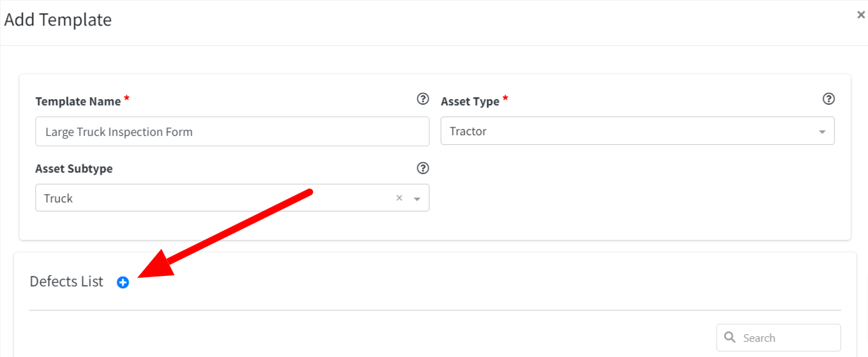Click into the defects Search box
The width and height of the screenshot is (868, 357).
(779, 338)
